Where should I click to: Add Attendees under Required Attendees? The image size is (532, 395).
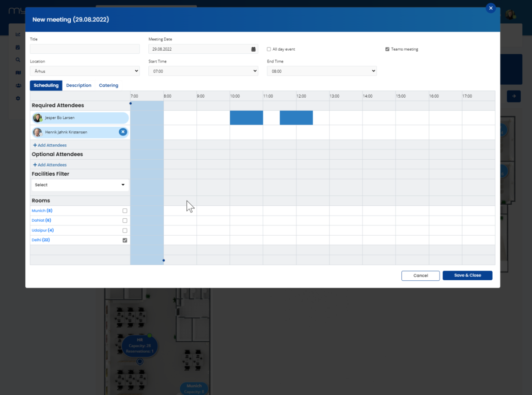50,145
